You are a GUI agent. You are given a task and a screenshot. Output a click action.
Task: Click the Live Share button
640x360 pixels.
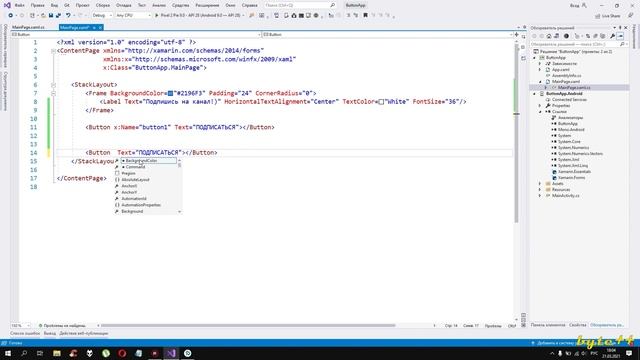point(608,16)
